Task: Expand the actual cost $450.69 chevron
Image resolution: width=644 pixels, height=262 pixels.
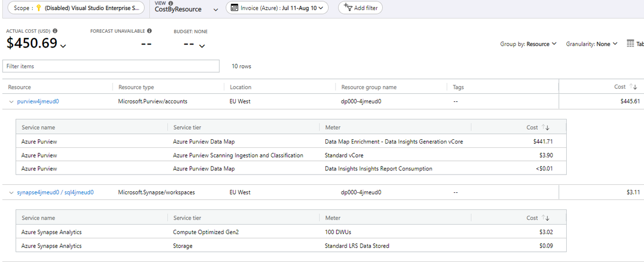Action: (64, 46)
